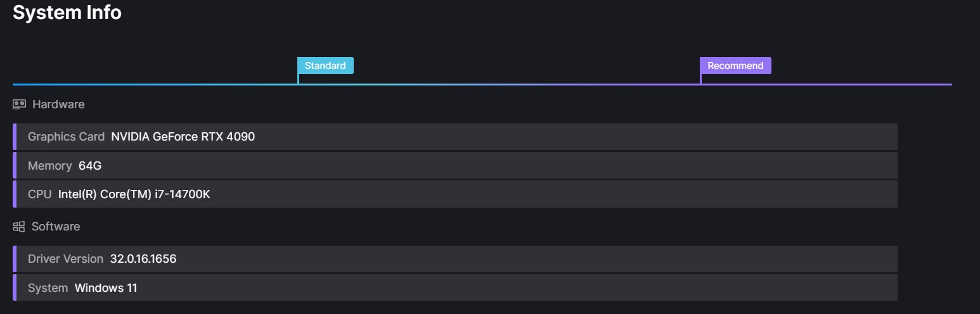
Task: Click the gradient requirement progress line
Action: (482, 84)
